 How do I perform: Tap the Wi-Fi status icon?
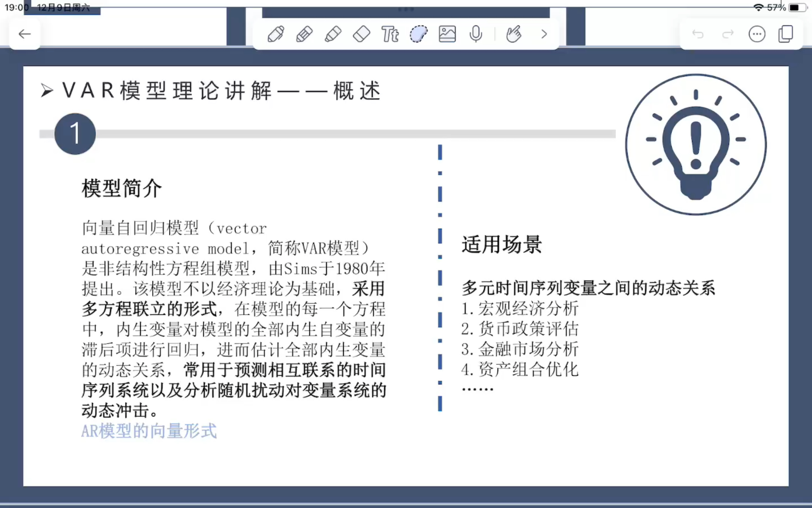(758, 7)
